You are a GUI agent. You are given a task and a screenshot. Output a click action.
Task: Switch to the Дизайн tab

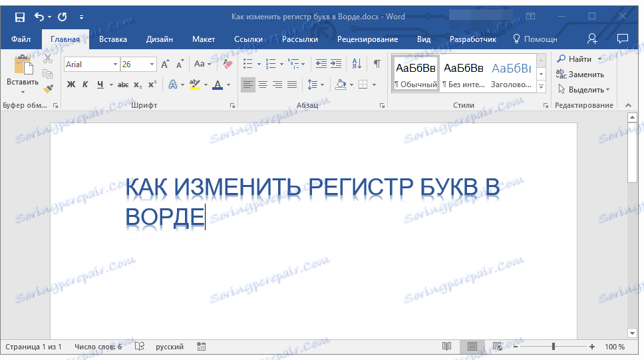pyautogui.click(x=160, y=39)
